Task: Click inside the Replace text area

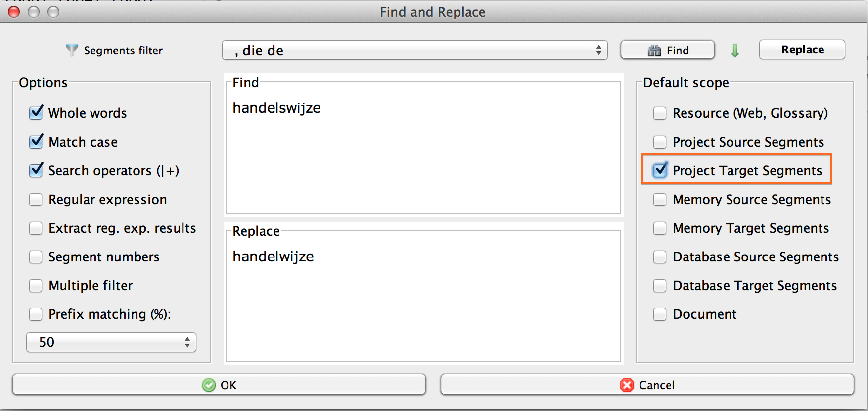Action: click(x=423, y=307)
